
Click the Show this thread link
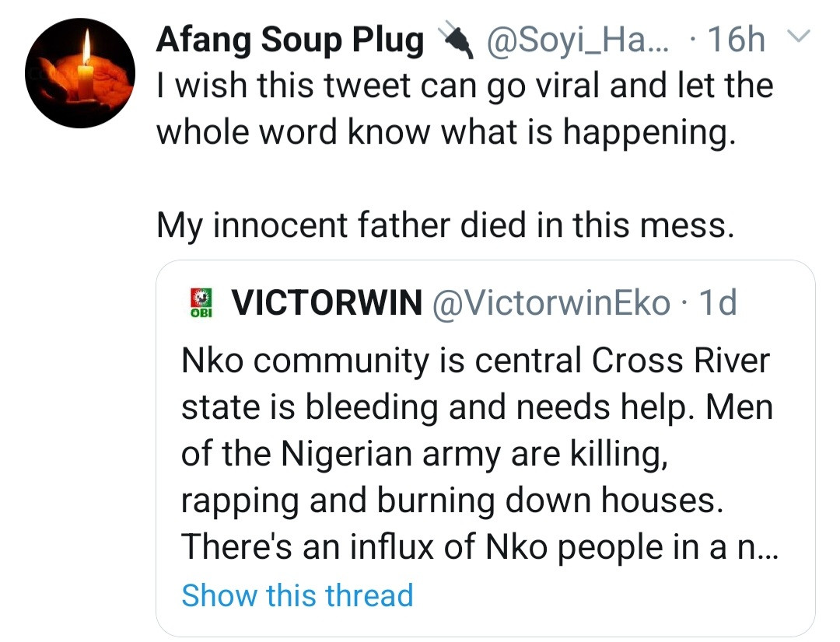point(297,595)
